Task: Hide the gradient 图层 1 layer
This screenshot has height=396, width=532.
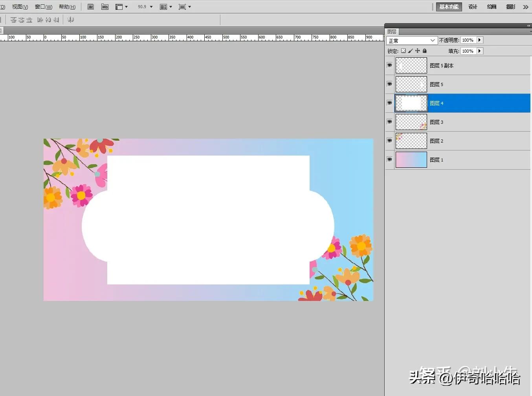Action: click(x=389, y=159)
